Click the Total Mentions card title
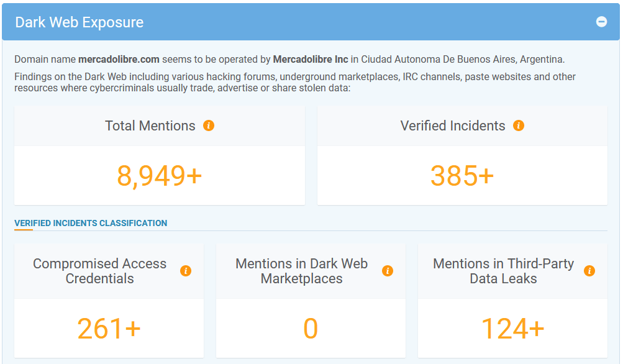 pyautogui.click(x=150, y=125)
